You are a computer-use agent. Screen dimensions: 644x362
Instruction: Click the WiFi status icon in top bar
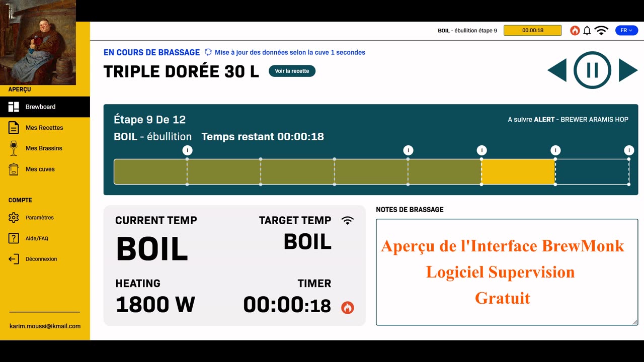pyautogui.click(x=601, y=31)
